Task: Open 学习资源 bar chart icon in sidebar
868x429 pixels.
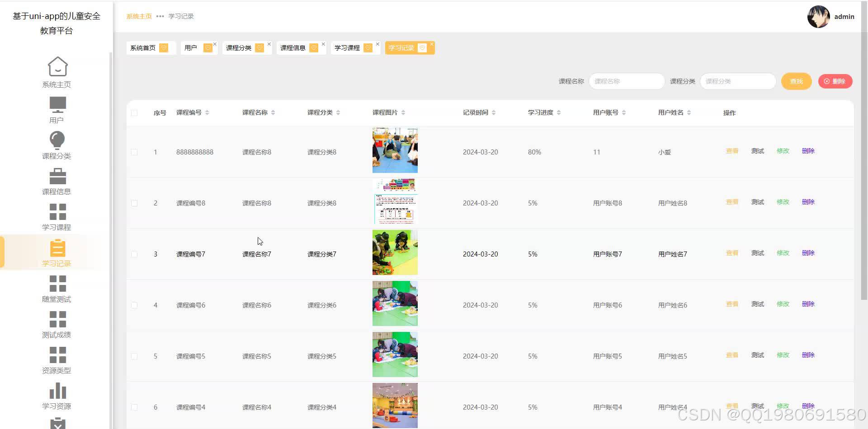Action: (57, 391)
